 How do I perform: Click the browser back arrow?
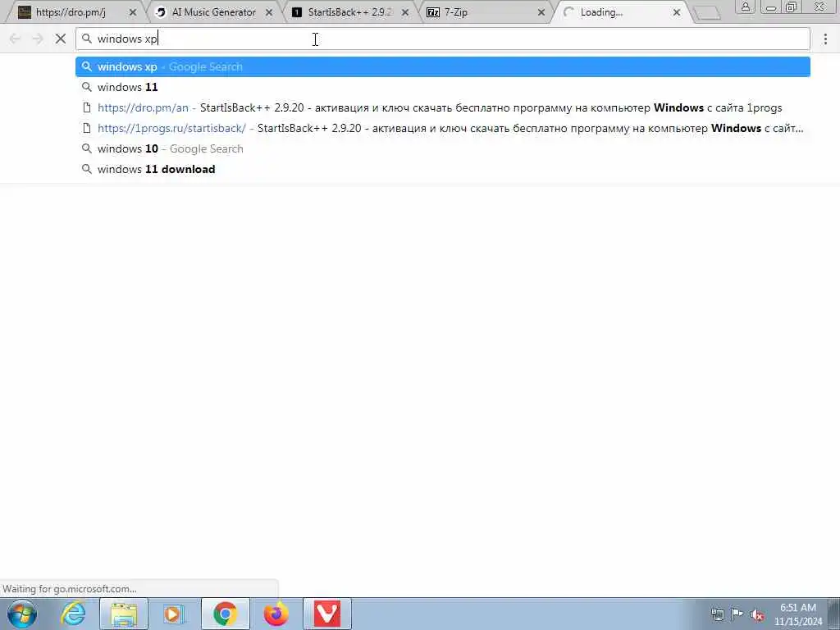(x=15, y=39)
